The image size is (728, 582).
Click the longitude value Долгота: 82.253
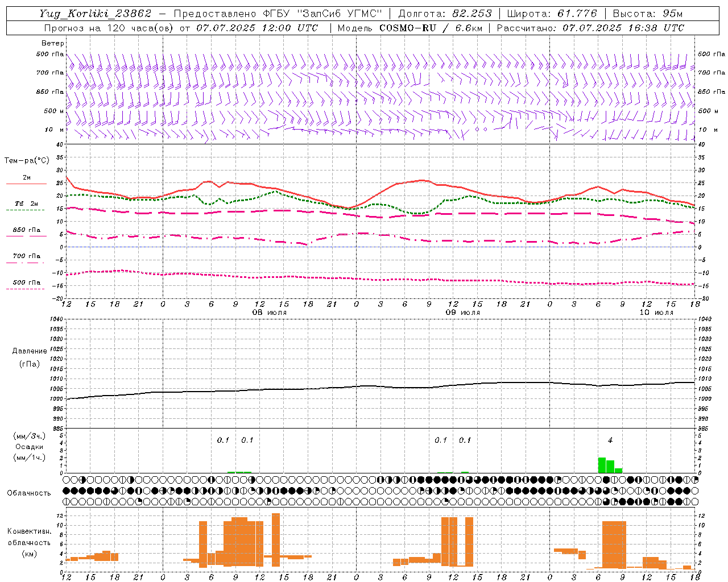click(x=445, y=14)
